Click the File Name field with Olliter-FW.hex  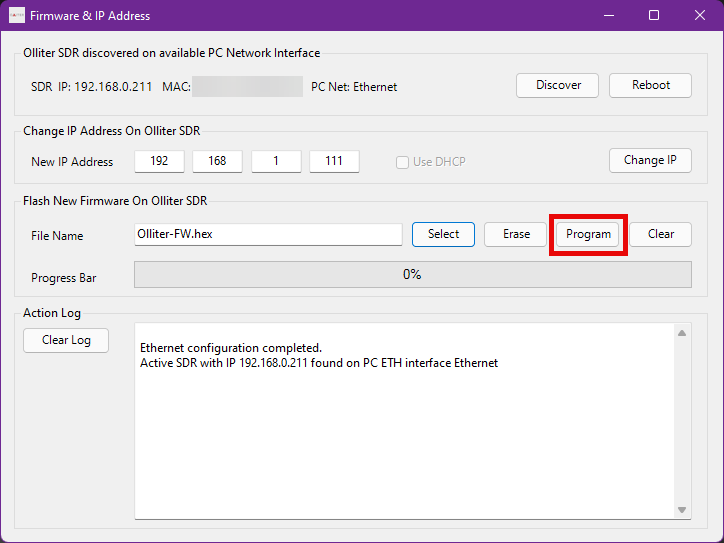[x=268, y=234]
